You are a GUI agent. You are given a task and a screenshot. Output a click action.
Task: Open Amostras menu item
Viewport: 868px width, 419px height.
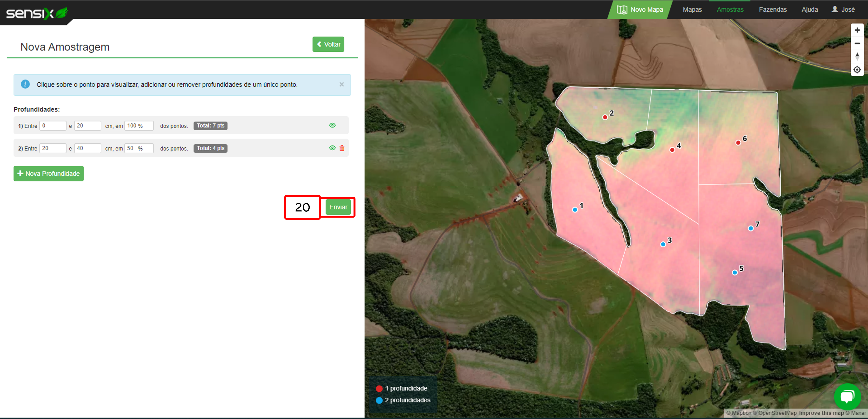point(730,9)
